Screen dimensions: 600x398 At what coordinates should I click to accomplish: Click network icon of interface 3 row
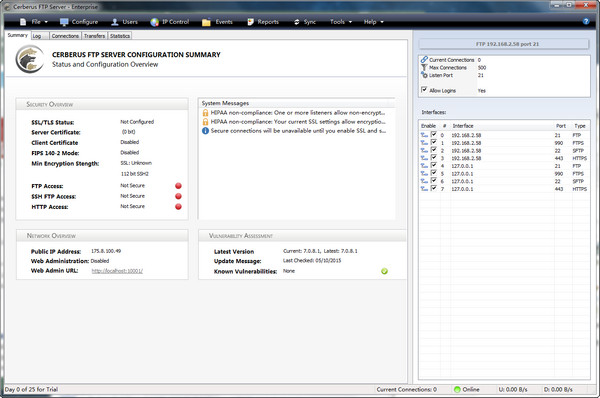pos(424,158)
